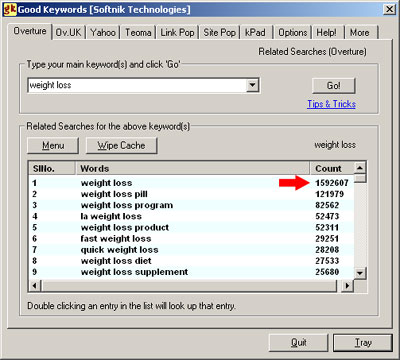Sort by the Words column header
Viewport: 400px width, 360px height.
[x=193, y=168]
